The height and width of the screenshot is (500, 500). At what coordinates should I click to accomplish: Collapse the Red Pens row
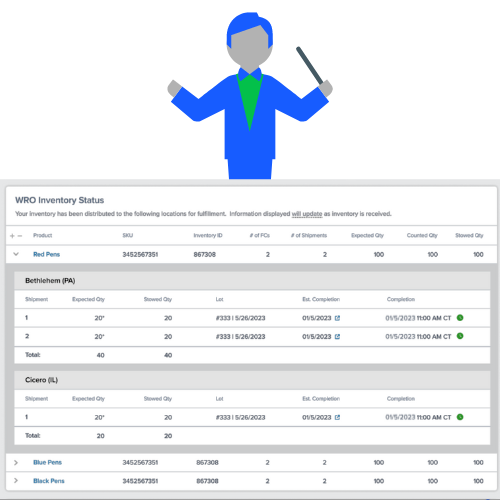point(16,254)
